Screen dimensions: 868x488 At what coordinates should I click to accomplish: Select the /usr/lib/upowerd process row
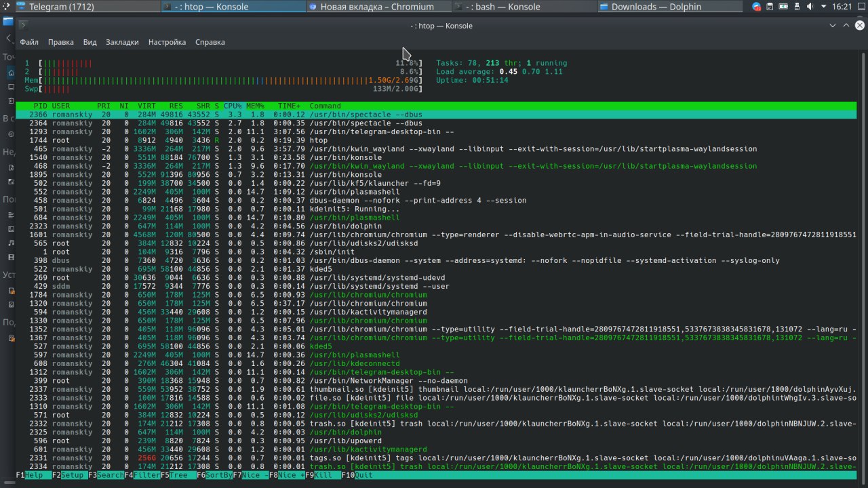click(x=436, y=441)
